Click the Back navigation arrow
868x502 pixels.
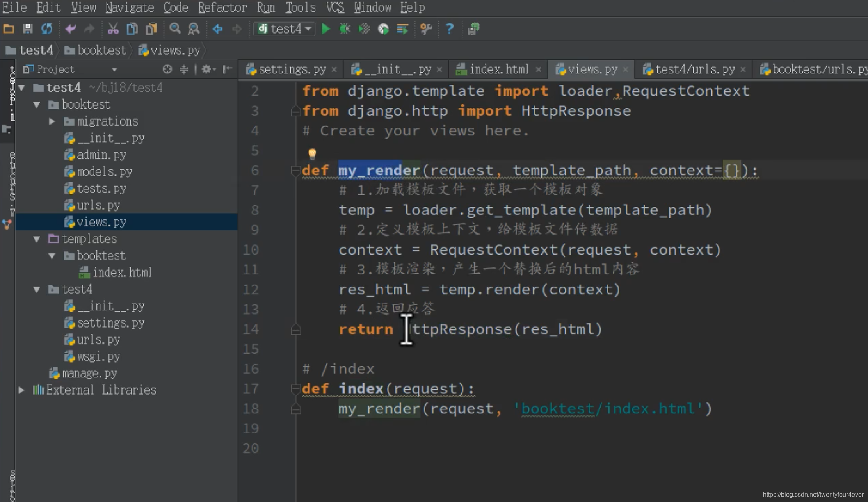[217, 29]
